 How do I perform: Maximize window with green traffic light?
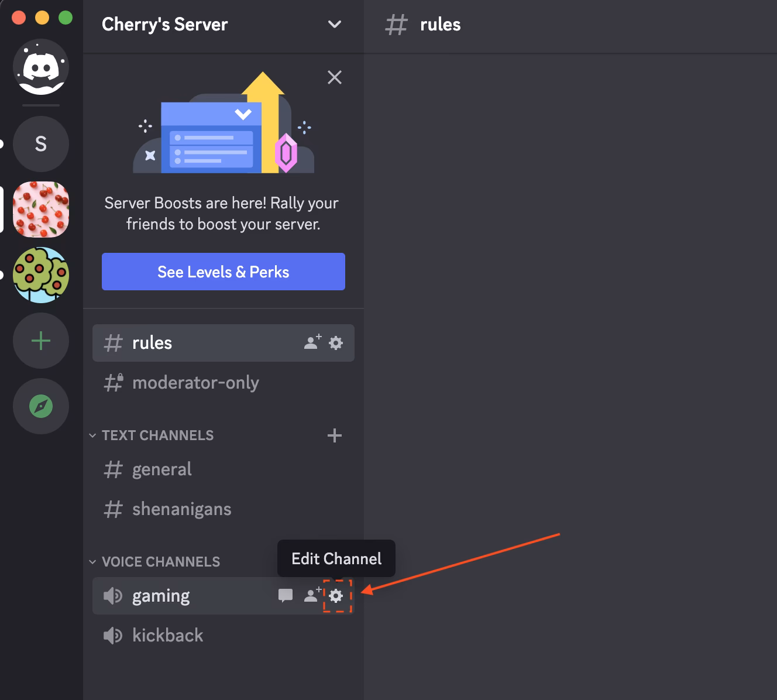pos(66,18)
